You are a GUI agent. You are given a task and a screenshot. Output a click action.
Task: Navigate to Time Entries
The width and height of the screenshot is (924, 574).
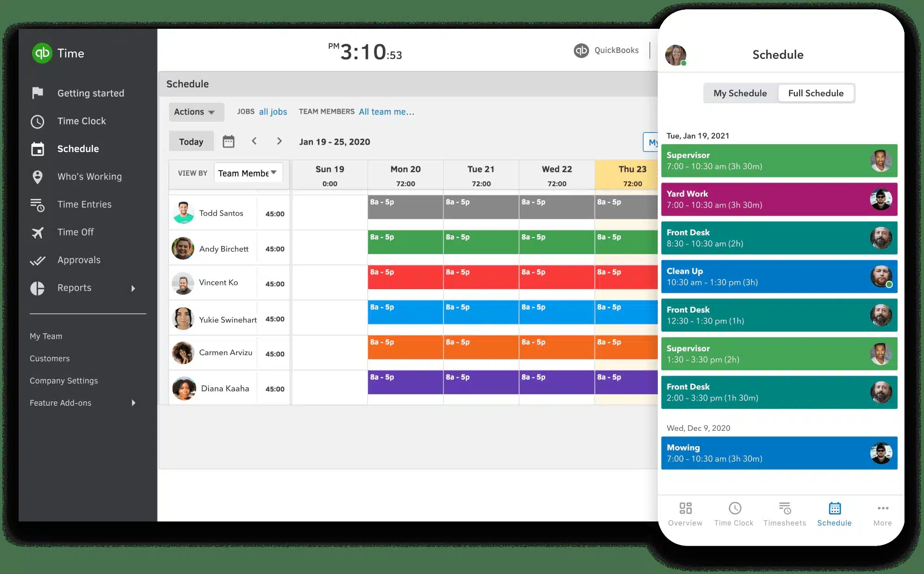point(84,204)
